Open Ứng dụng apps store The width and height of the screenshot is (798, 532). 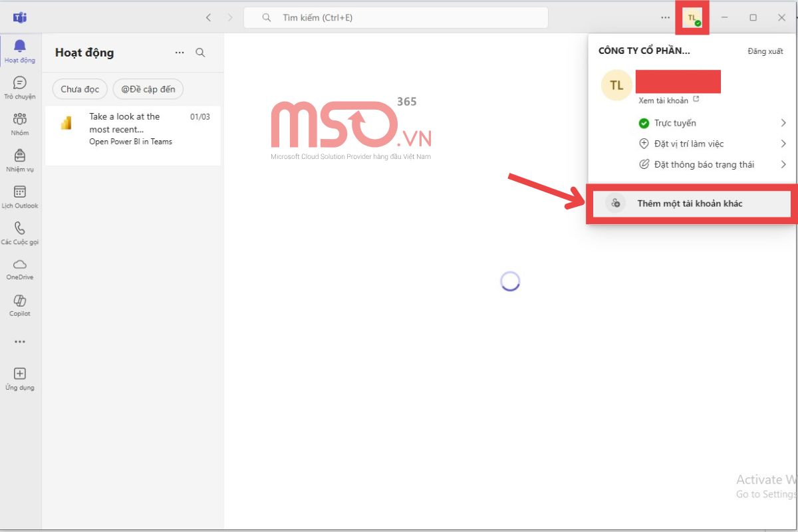pos(20,378)
